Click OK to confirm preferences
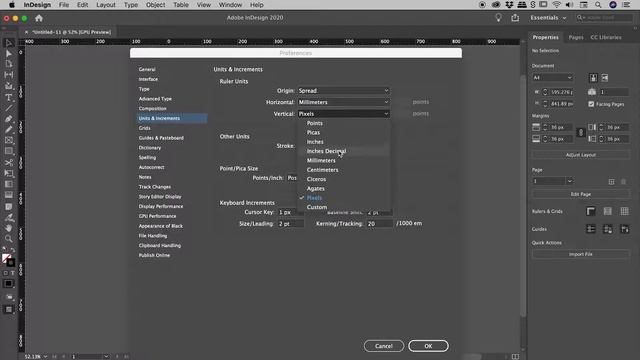640x360 pixels. [x=428, y=346]
